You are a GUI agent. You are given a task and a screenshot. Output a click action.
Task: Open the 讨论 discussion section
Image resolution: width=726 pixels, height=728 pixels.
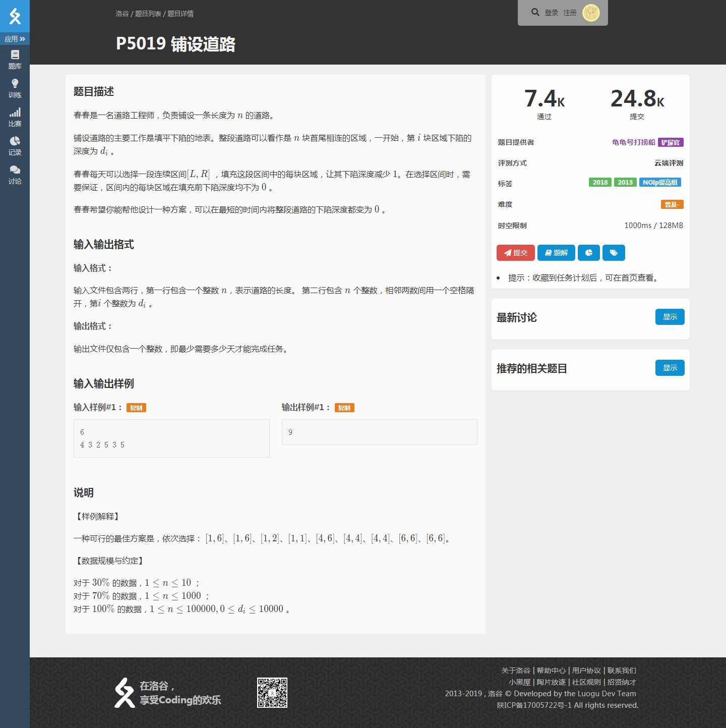15,175
